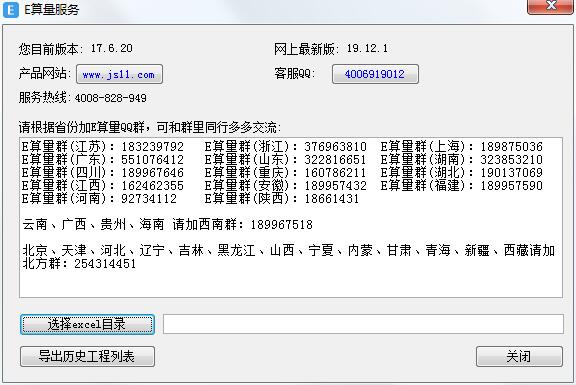This screenshot has height=385, width=576.
Task: Select the 重庆 group number 160786211
Action: tap(335, 173)
